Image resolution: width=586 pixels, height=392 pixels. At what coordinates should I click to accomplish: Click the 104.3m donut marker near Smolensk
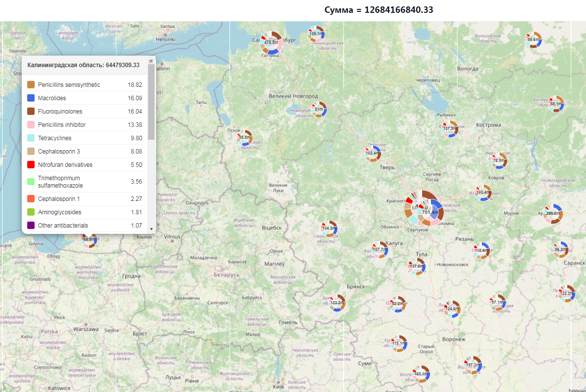[329, 229]
